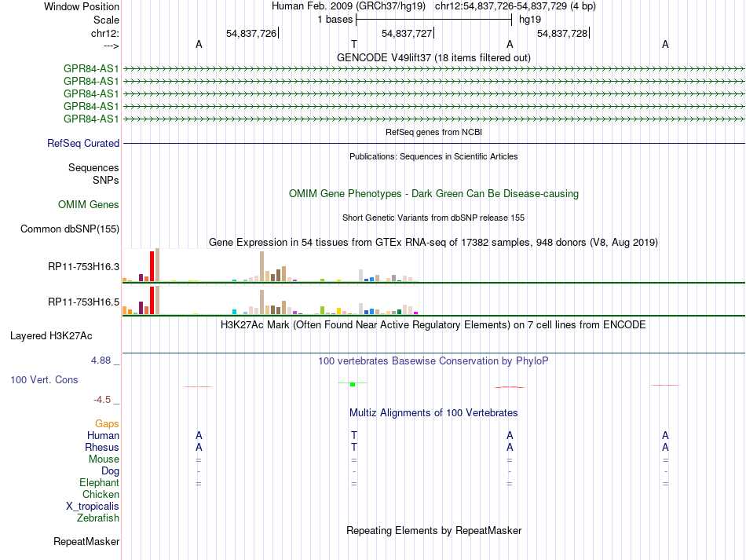Click the Window Position track label
Viewport: 746px width, 560px height.
pos(82,6)
